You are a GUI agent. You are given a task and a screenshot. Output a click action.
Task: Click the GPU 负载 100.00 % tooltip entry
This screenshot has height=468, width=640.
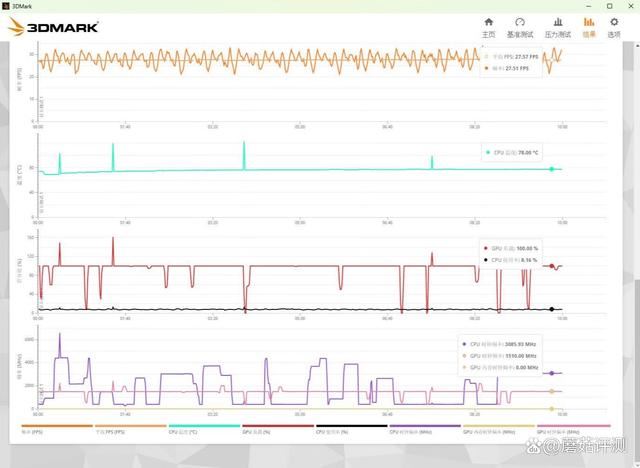point(515,247)
